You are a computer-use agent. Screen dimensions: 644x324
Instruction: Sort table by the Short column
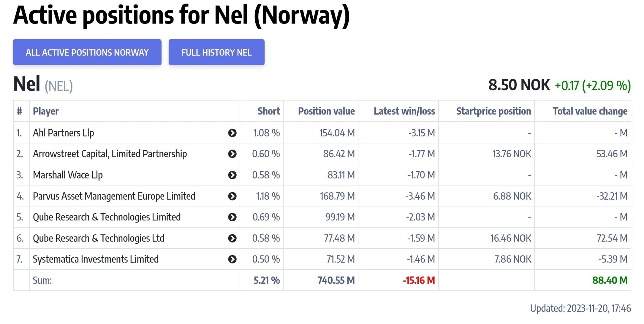[x=268, y=111]
